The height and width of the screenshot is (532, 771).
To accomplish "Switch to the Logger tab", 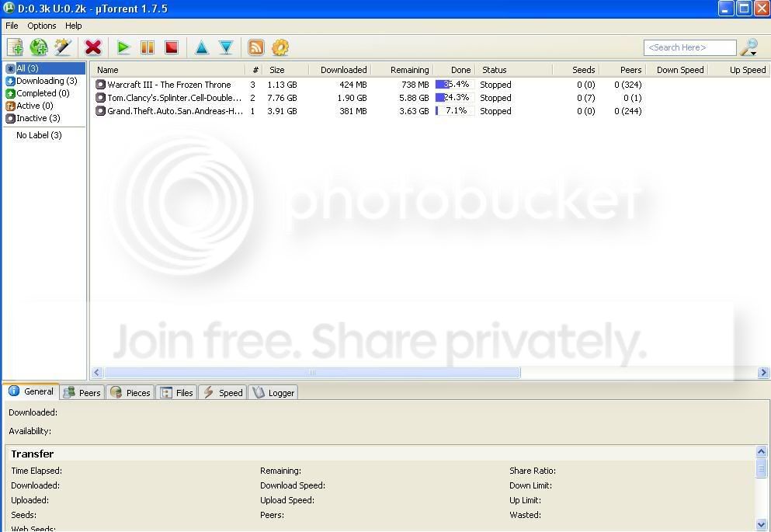I will pos(273,392).
